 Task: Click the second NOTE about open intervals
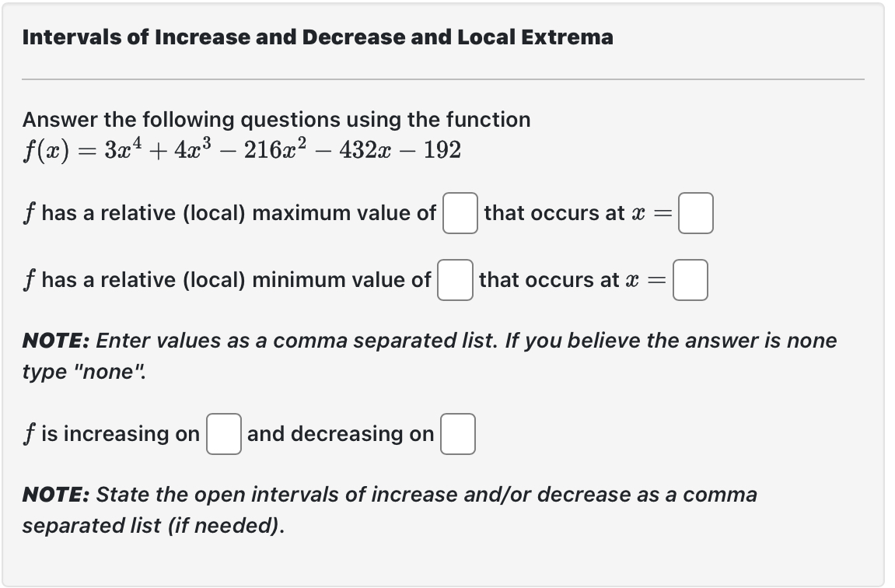point(389,495)
